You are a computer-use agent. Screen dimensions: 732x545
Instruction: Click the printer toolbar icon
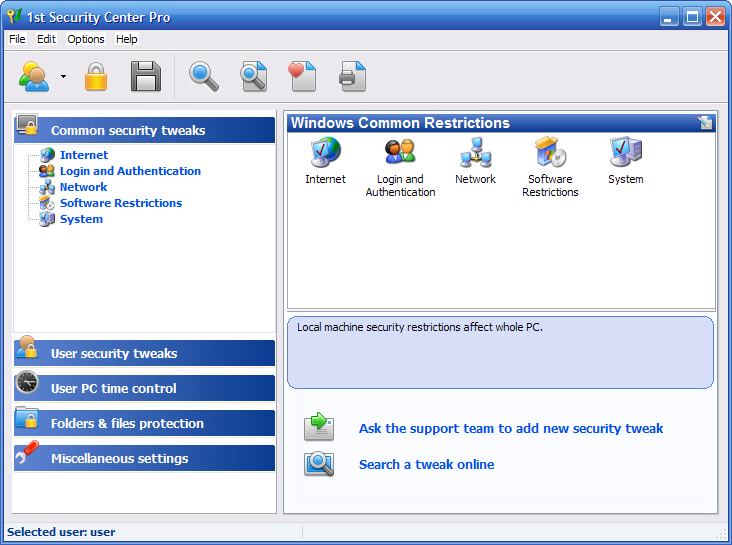point(353,77)
